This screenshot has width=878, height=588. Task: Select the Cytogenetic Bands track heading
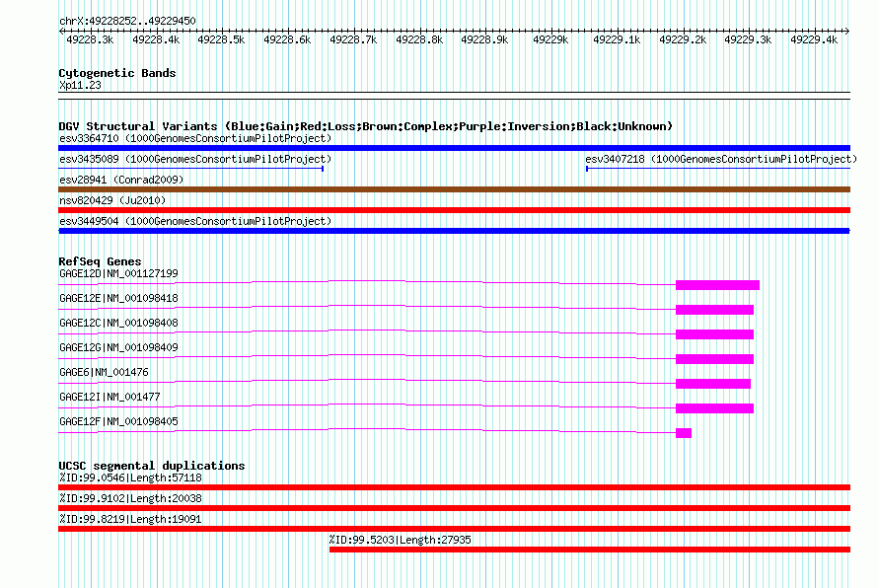pos(117,73)
